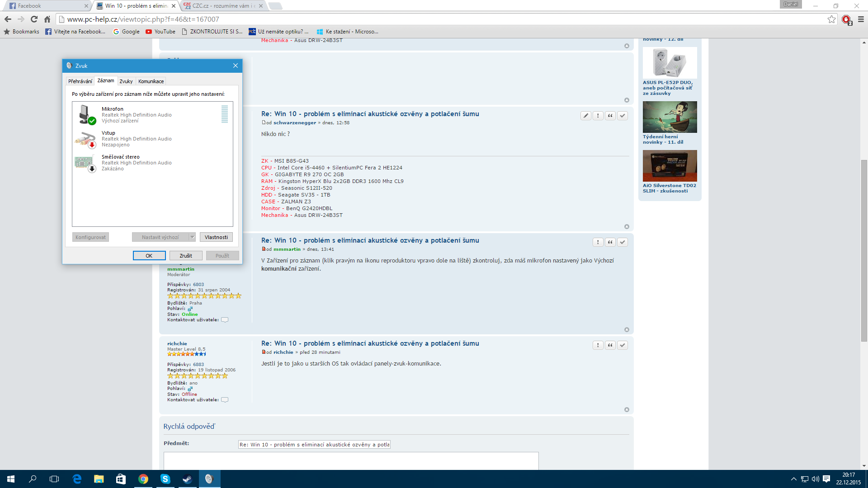Click contact user icon for mmmartin
Viewport: 868px width, 488px height.
(225, 320)
